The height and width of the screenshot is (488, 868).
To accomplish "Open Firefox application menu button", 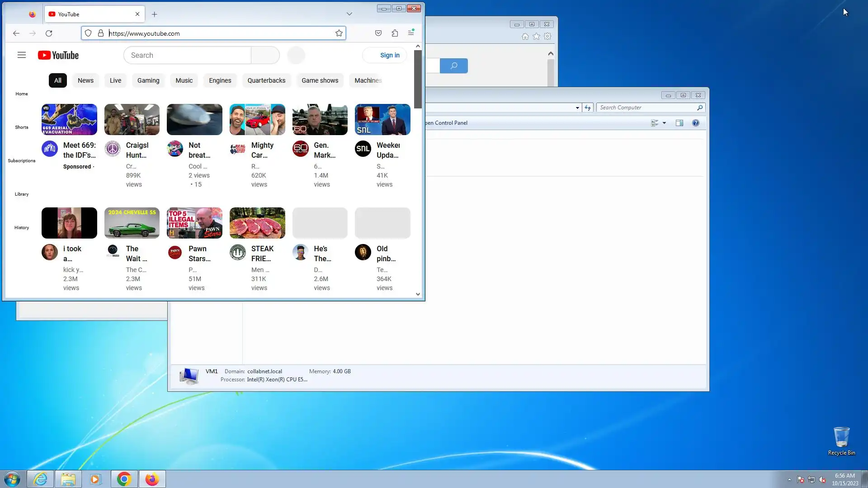I will (x=411, y=33).
